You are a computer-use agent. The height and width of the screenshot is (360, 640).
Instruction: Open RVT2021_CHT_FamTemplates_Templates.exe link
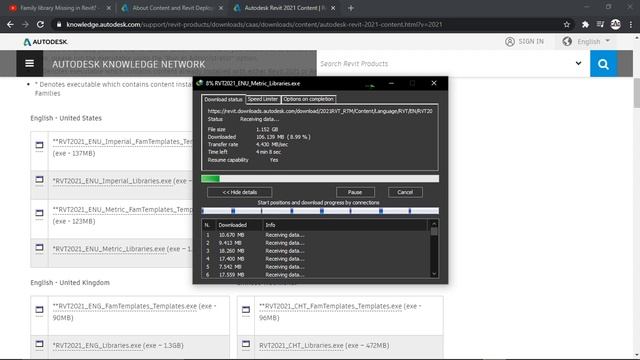331,306
